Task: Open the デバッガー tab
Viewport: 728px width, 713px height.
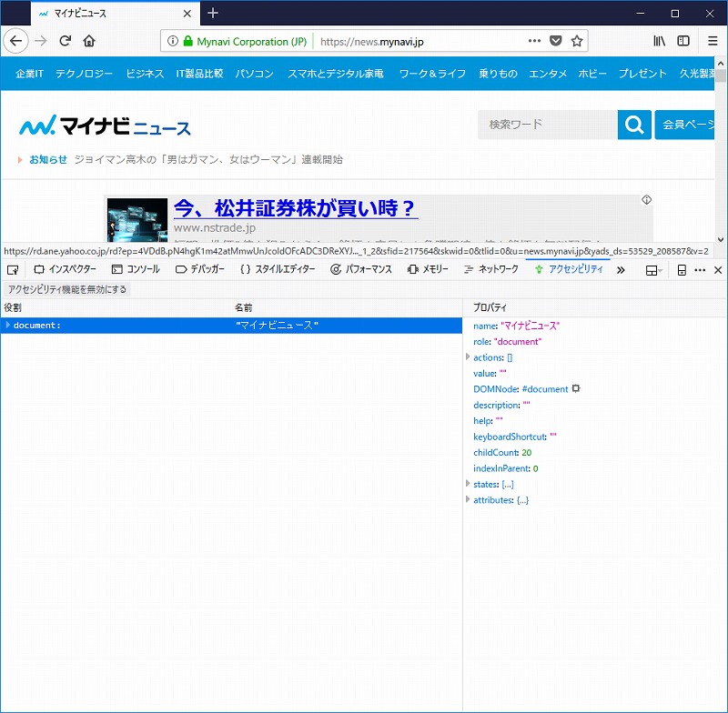Action: (200, 269)
